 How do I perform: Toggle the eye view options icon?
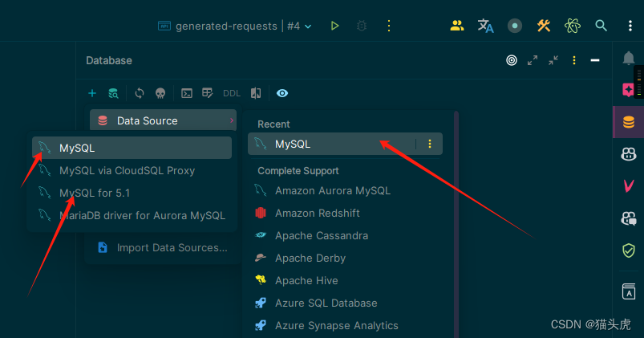(282, 93)
